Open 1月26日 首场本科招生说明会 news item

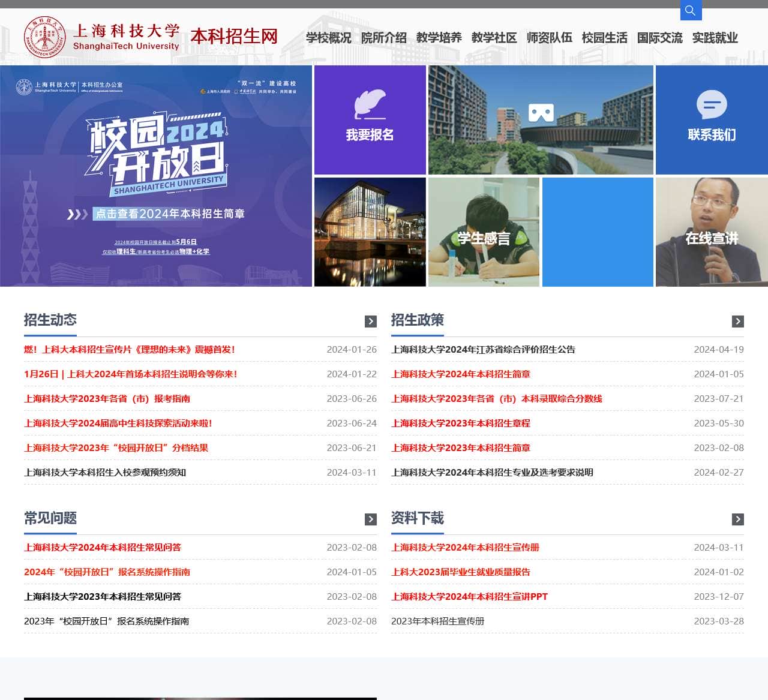point(131,374)
